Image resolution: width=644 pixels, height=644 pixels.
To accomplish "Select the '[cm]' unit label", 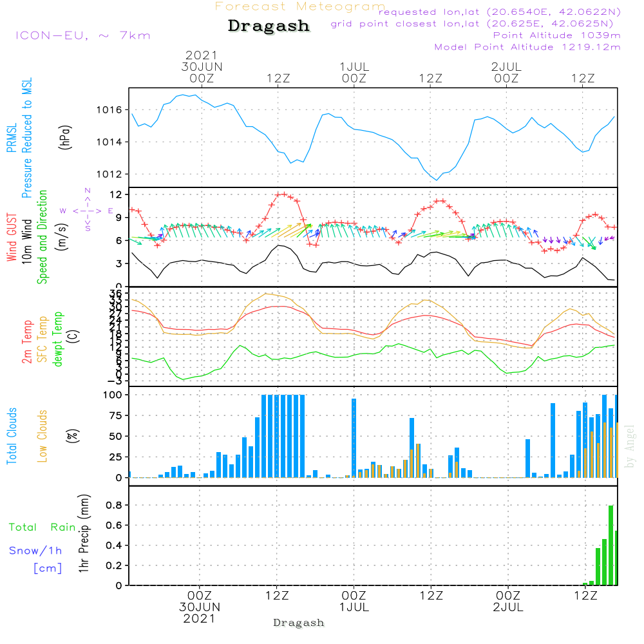I will tap(48, 569).
